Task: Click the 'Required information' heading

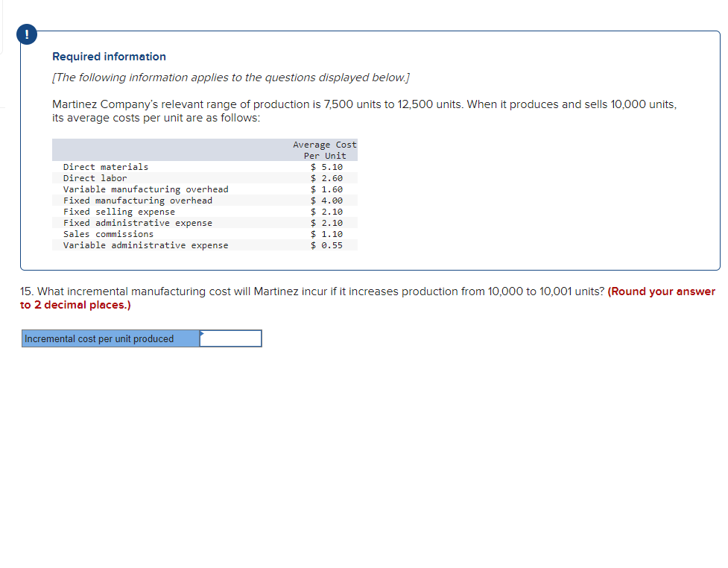Action: click(x=109, y=57)
